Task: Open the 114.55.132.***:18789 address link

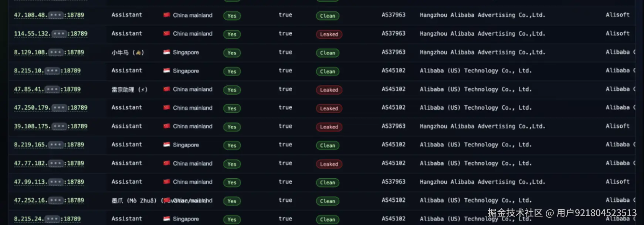Action: pos(51,34)
